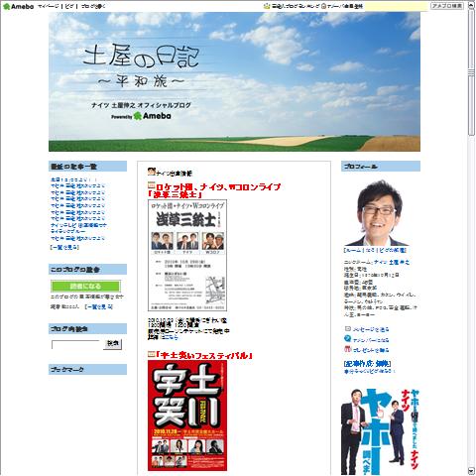This screenshot has height=476, width=476.
Task: Open the なう link under the profile photo
Action: click(x=370, y=250)
